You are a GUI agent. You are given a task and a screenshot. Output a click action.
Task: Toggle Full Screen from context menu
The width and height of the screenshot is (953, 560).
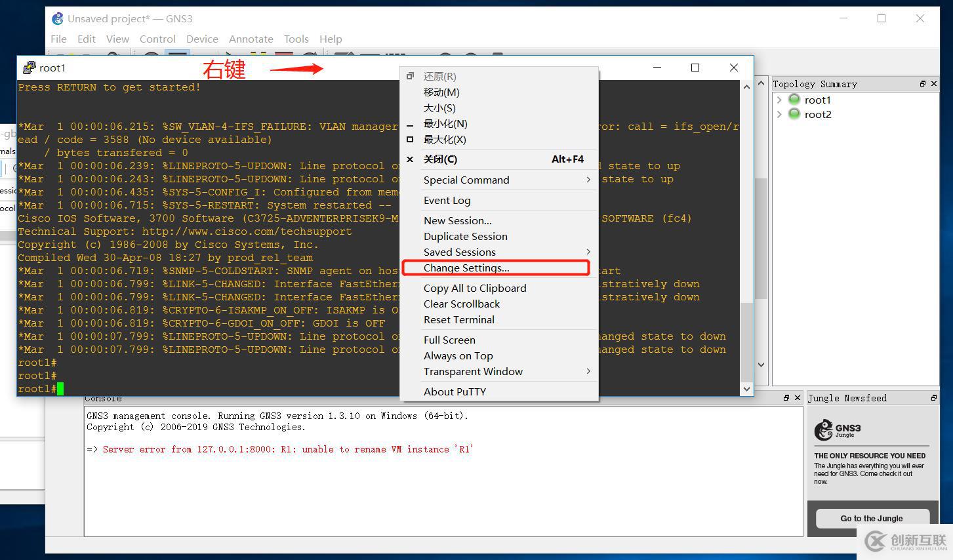click(x=499, y=340)
